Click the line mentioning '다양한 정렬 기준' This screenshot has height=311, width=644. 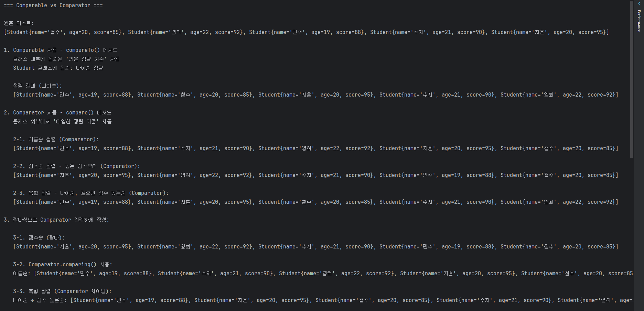tap(62, 122)
